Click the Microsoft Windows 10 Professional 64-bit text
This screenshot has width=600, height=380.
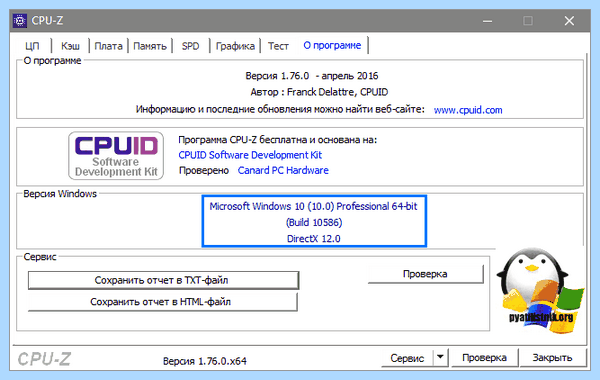(313, 206)
